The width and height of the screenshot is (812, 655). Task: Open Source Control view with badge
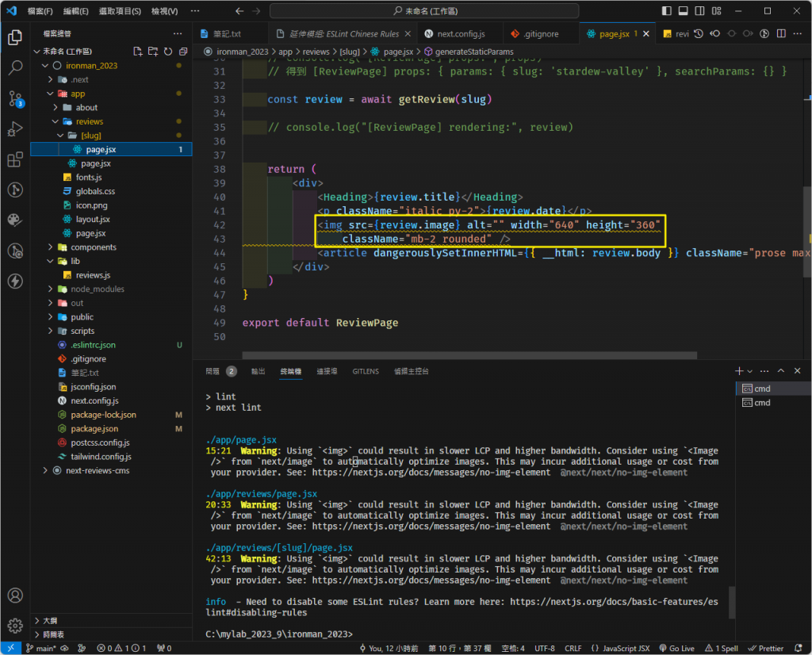point(15,98)
